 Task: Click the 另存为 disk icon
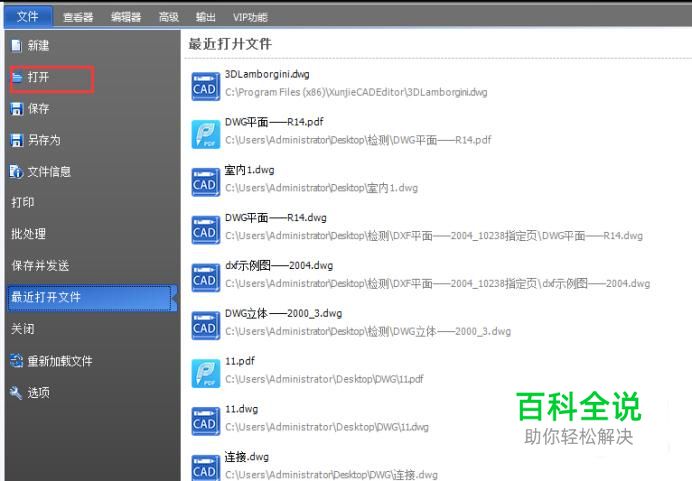pyautogui.click(x=17, y=140)
